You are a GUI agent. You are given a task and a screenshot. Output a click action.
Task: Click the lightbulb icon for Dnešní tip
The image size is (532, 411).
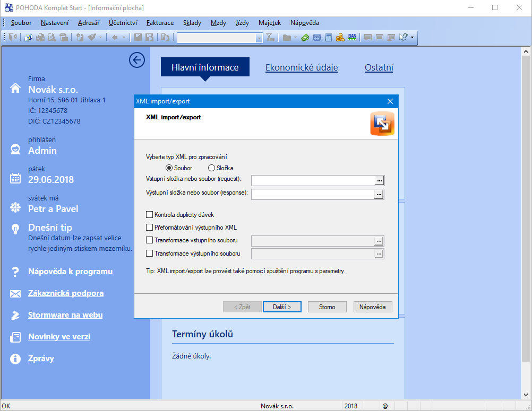coord(15,229)
